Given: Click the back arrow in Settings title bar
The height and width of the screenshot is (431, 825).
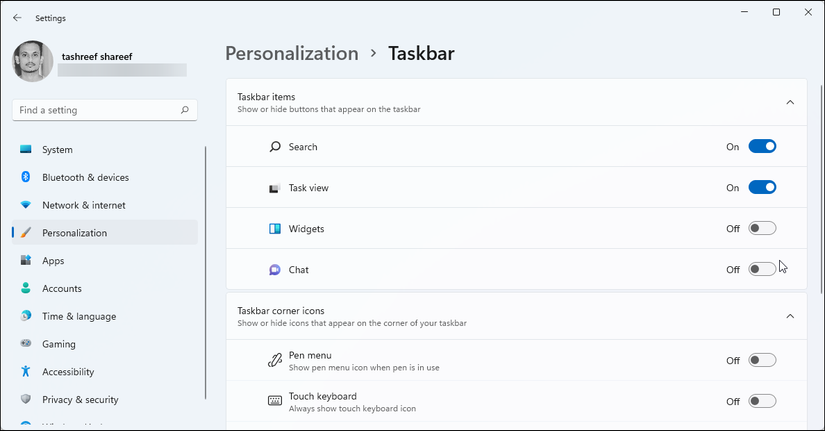Looking at the screenshot, I should (x=17, y=18).
